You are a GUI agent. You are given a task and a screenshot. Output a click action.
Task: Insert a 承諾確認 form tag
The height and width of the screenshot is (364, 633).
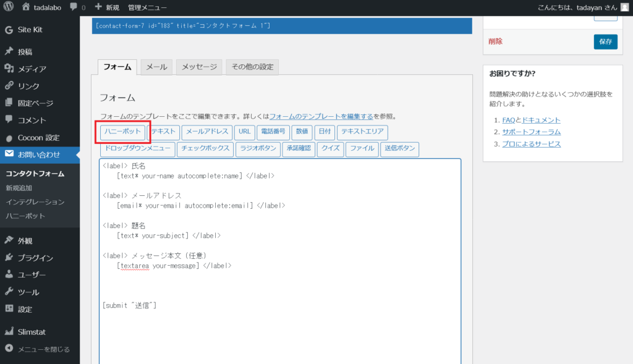point(299,148)
